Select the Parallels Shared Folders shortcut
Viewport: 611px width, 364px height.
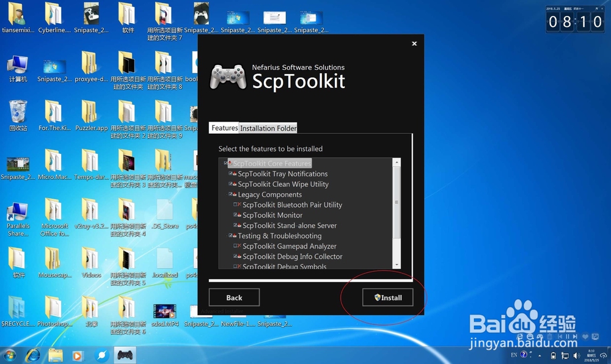pyautogui.click(x=18, y=220)
